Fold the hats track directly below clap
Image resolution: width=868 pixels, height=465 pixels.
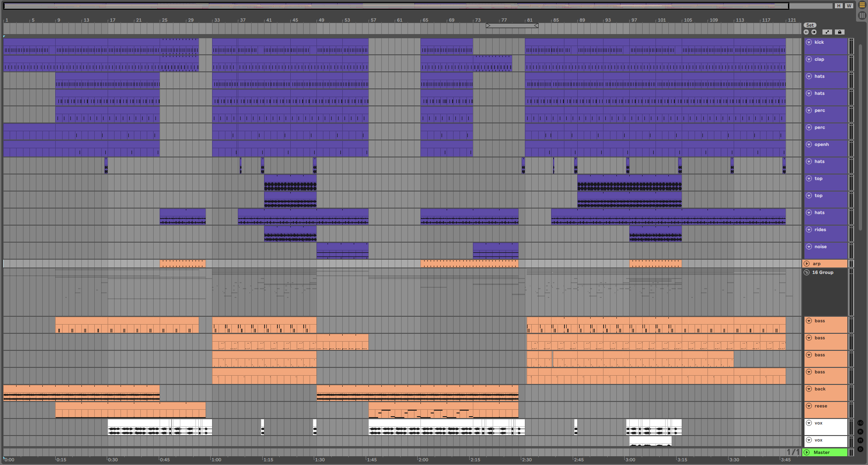[x=809, y=76]
